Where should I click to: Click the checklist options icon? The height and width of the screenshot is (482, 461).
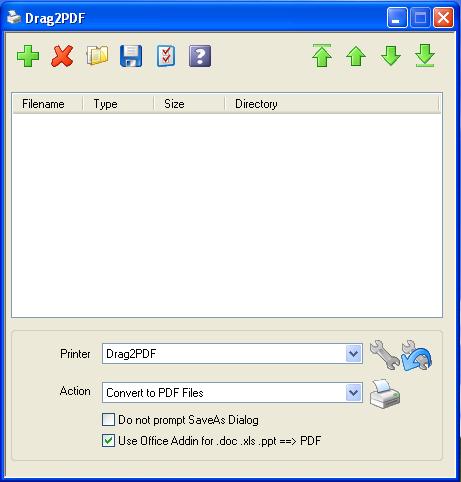(166, 56)
